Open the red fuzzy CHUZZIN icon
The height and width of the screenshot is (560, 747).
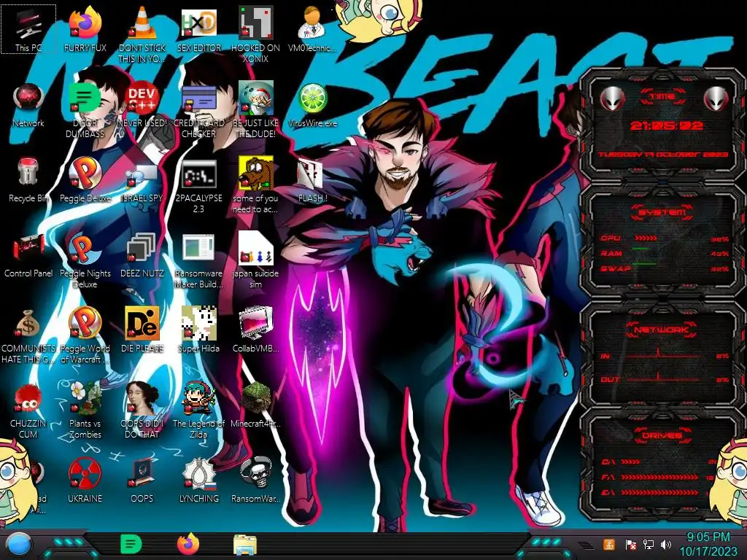point(28,411)
